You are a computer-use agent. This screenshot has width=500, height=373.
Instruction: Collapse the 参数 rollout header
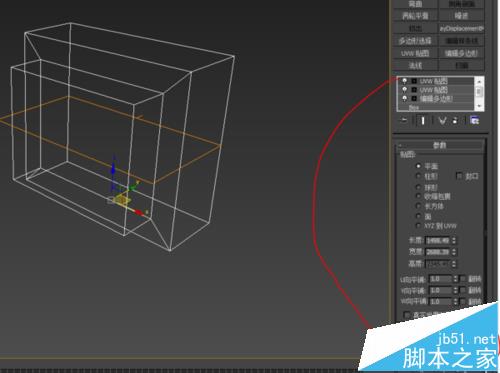pyautogui.click(x=440, y=145)
